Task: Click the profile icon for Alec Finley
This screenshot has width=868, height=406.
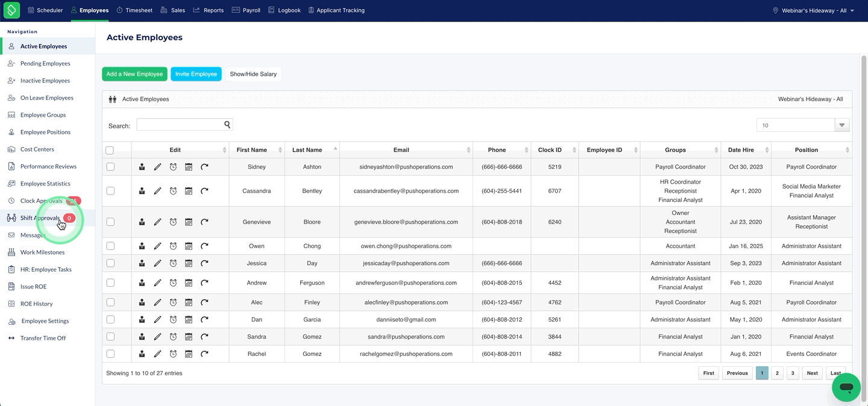Action: point(142,302)
